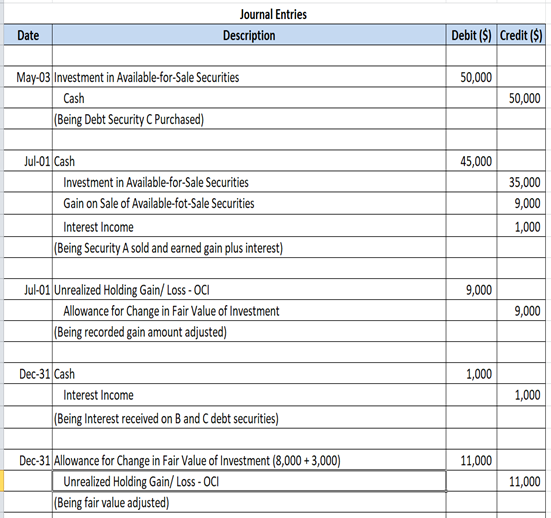Viewport: 551px width, 518px height.
Task: Click the 'Credit ($)' column header
Action: pos(521,35)
